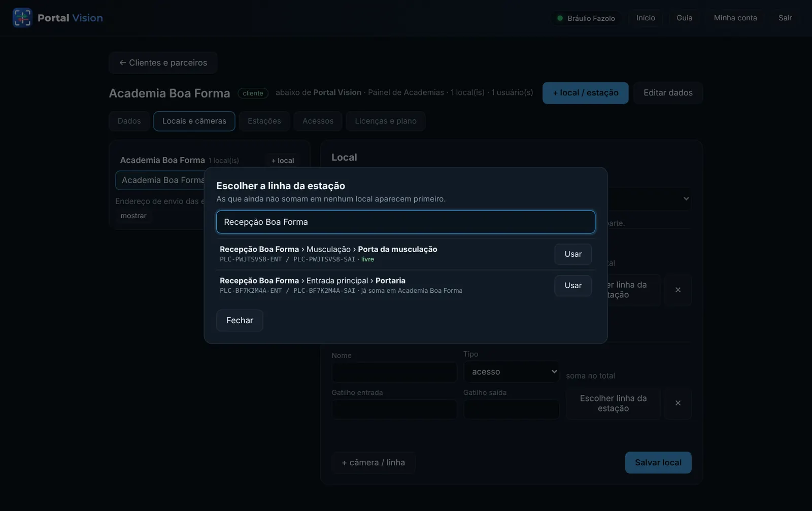This screenshot has height=511, width=812.
Task: Click the PLC-PWJTSVS8-ENT code text
Action: [251, 259]
